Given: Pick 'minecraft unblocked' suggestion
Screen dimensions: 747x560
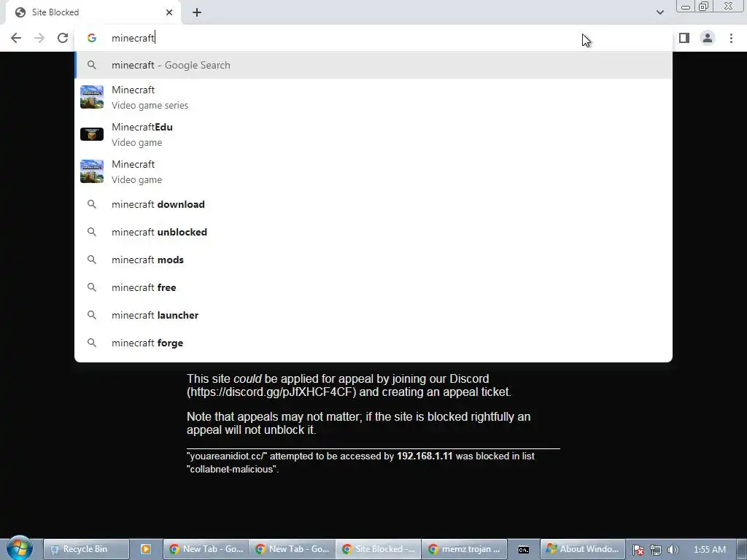Looking at the screenshot, I should 373,232.
